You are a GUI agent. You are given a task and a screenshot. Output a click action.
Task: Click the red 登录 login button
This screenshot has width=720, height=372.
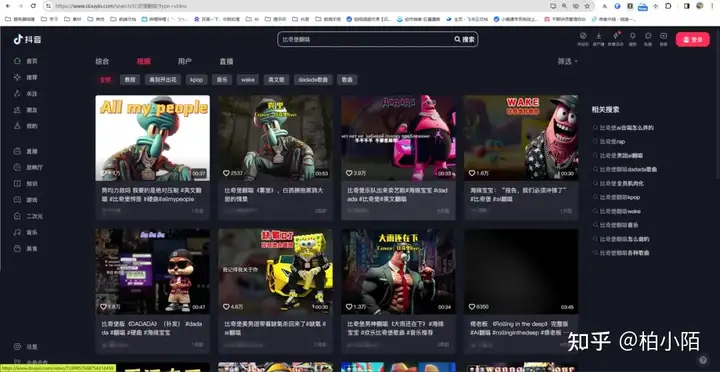pyautogui.click(x=692, y=39)
